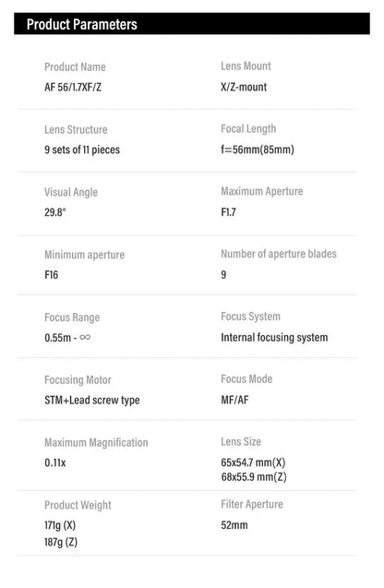Screen dimensions: 384x588
Task: Select the 52mm filter aperture value
Action: 234,525
